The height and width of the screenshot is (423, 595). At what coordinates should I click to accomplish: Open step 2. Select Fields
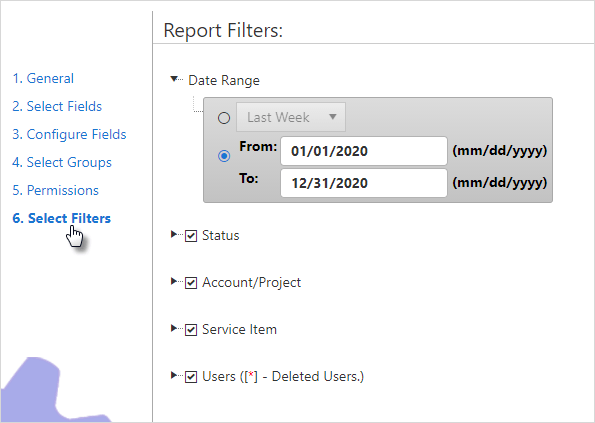click(57, 106)
